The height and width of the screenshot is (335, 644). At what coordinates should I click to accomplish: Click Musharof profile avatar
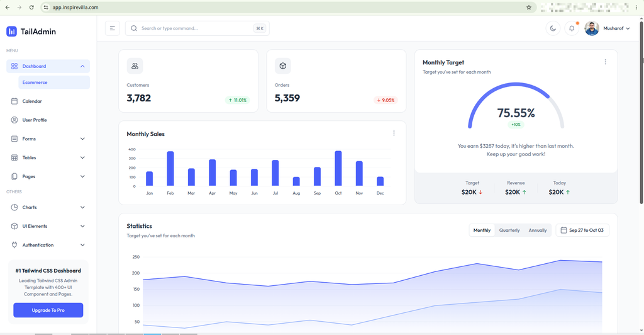pyautogui.click(x=592, y=28)
